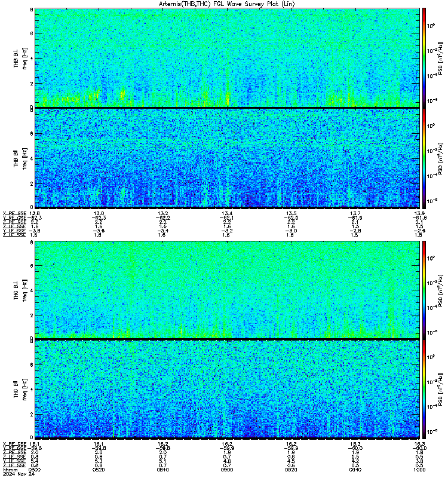Click the THB X_RE_GSE value '13.0'

click(x=99, y=213)
